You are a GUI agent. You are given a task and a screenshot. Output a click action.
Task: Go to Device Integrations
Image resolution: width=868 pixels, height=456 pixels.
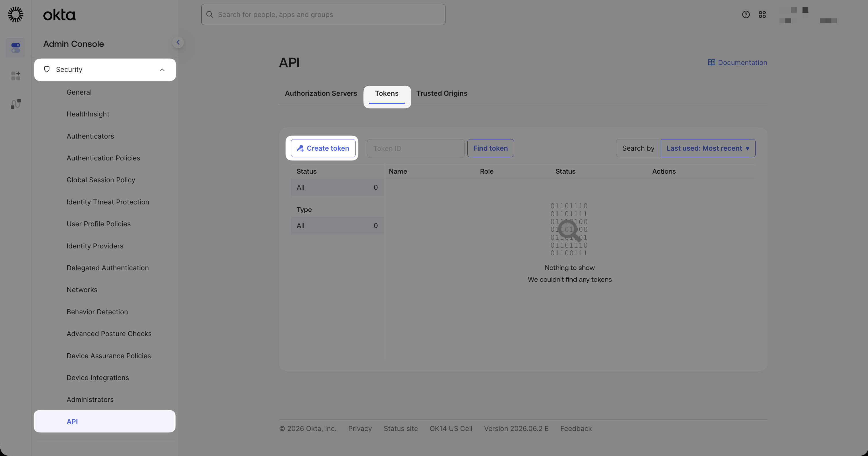(98, 378)
